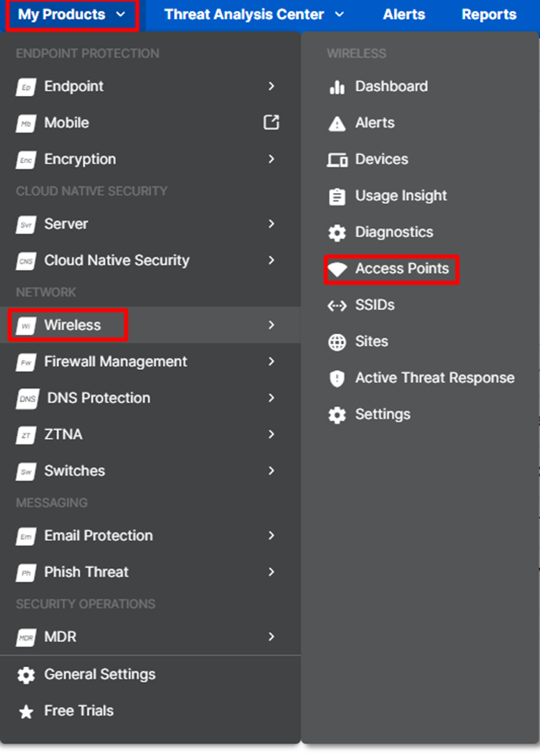Open Usage Insight via its clipboard icon
This screenshot has height=756, width=540.
tap(337, 195)
